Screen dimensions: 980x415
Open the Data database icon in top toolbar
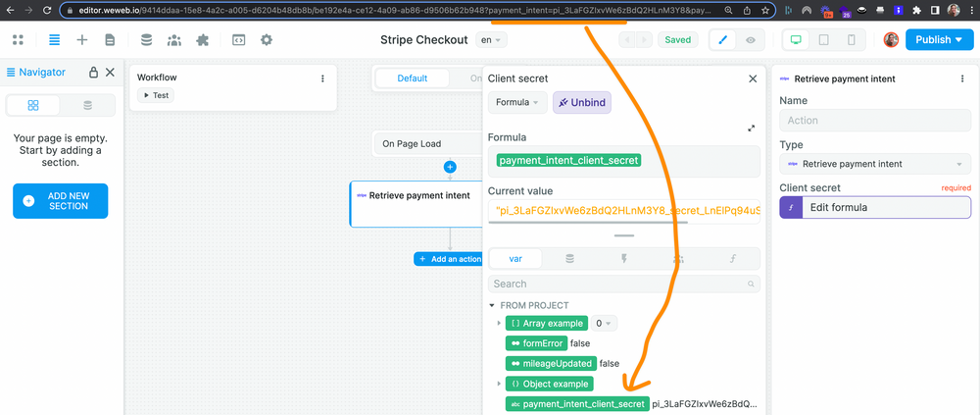147,40
